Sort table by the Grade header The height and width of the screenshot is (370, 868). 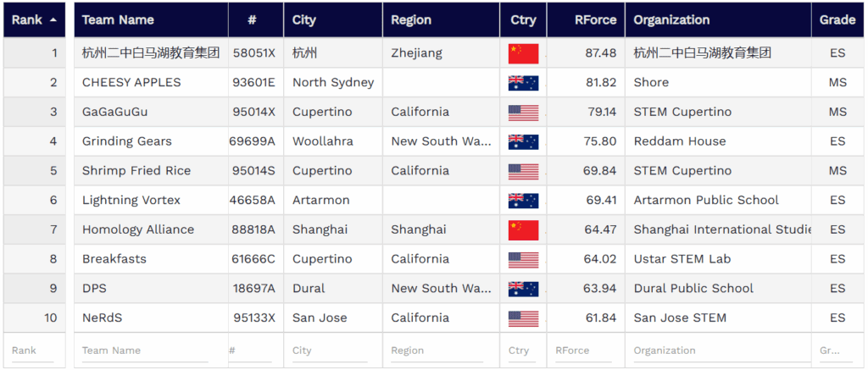[837, 19]
